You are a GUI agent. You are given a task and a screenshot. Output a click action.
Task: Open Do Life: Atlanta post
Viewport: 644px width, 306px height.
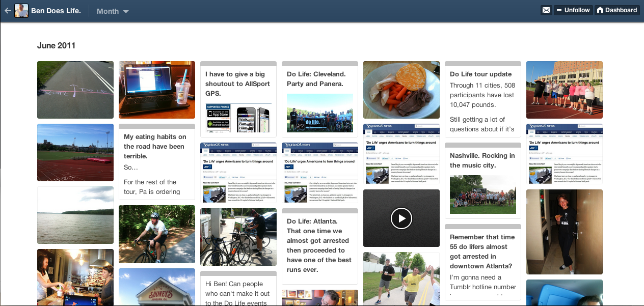(x=320, y=246)
